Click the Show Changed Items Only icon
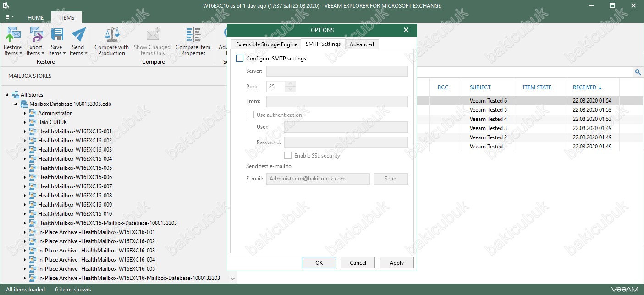The image size is (644, 295). click(152, 35)
